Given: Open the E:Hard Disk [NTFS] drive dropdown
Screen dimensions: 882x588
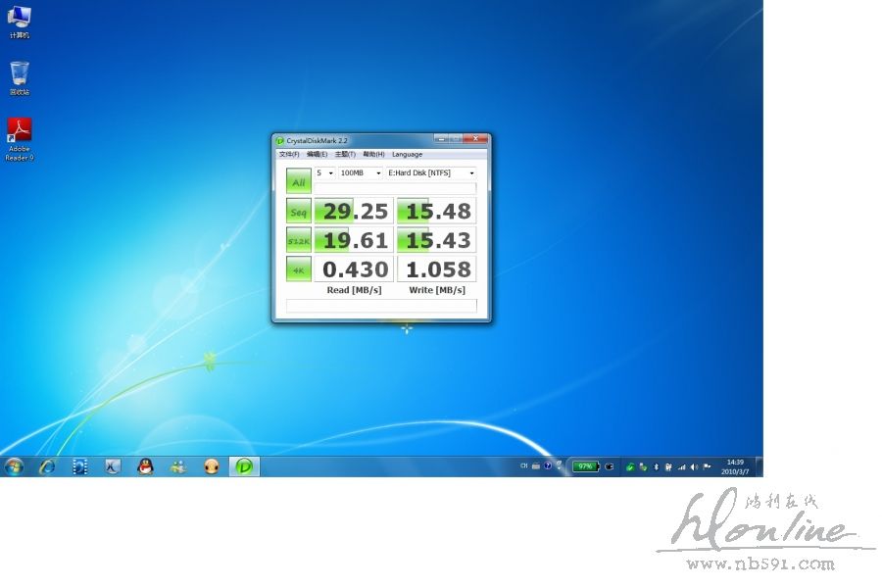Looking at the screenshot, I should click(431, 173).
